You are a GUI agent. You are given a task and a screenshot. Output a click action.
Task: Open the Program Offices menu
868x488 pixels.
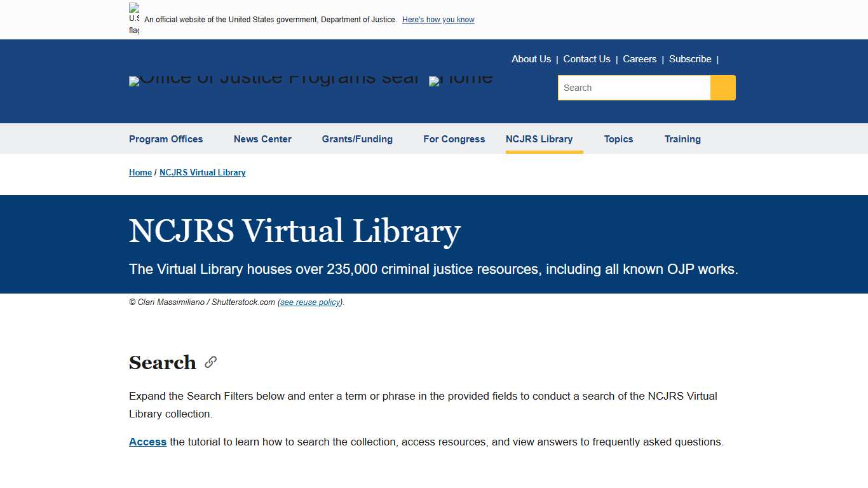(166, 139)
